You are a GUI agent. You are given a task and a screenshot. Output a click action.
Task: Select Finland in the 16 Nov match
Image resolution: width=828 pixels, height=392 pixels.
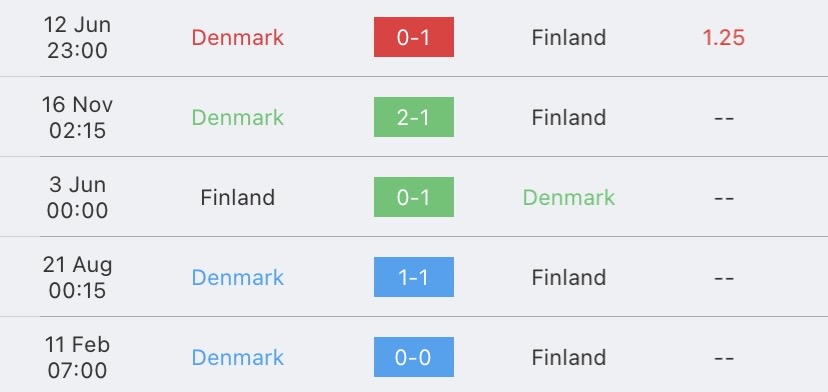[x=569, y=117]
